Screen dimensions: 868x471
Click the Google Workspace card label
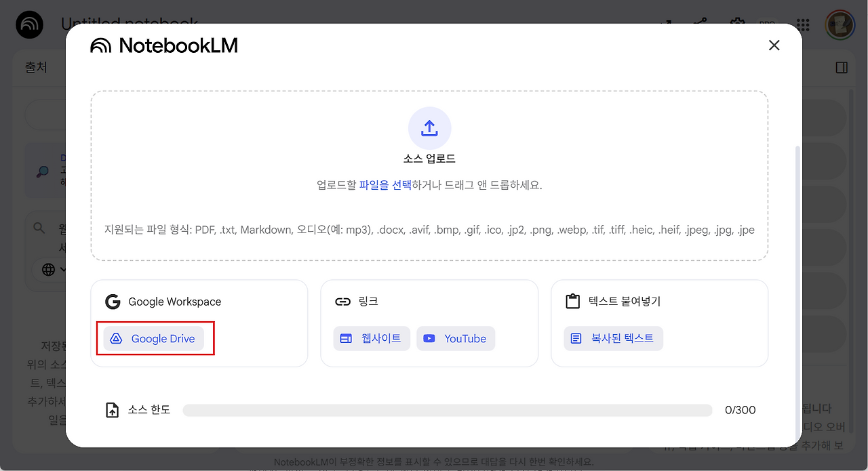point(175,302)
